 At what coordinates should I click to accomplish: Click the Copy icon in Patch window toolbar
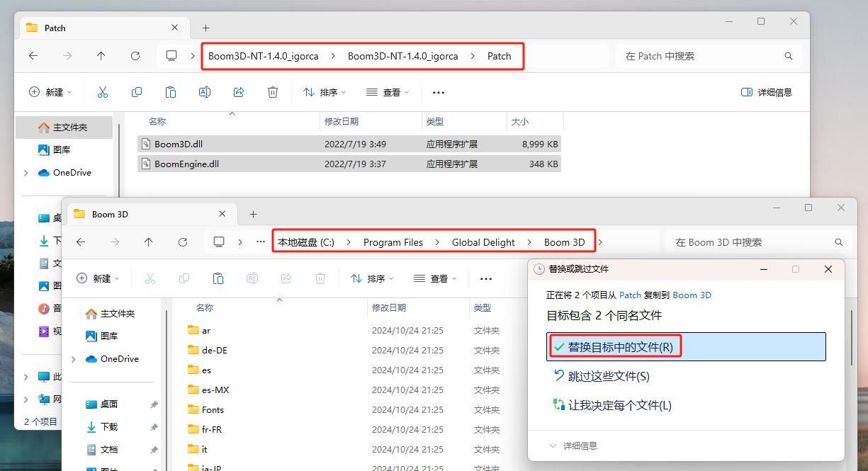coord(137,92)
